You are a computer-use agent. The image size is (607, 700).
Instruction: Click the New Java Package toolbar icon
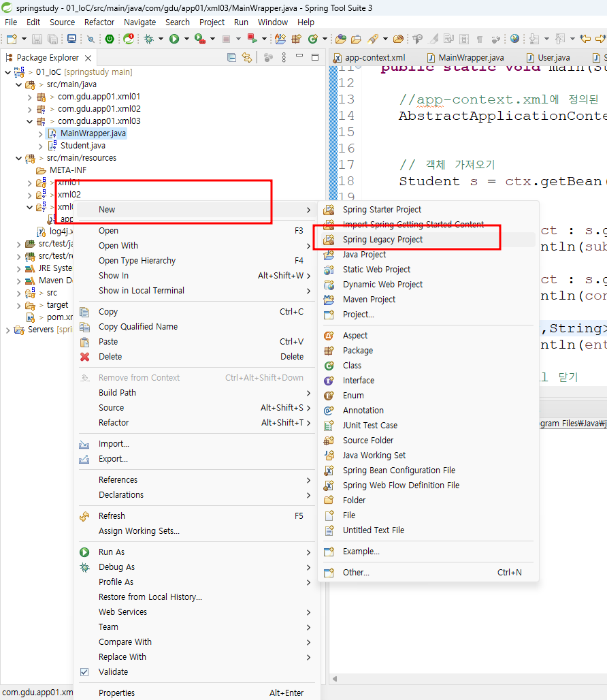(x=297, y=39)
